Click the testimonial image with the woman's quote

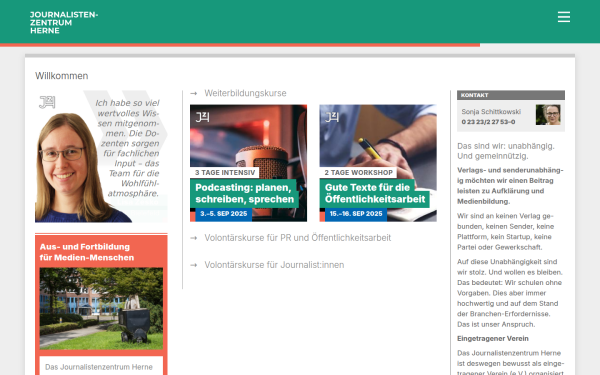tap(101, 157)
